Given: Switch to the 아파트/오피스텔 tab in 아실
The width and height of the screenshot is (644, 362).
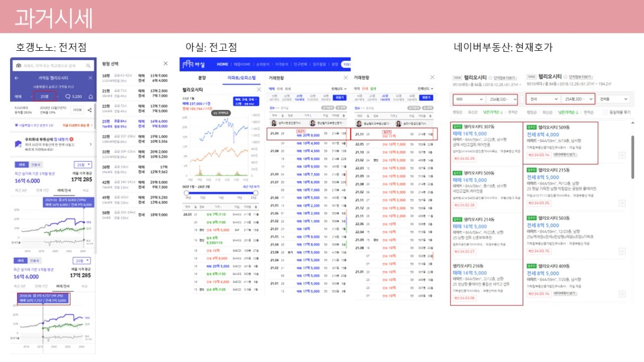Looking at the screenshot, I should [x=241, y=78].
